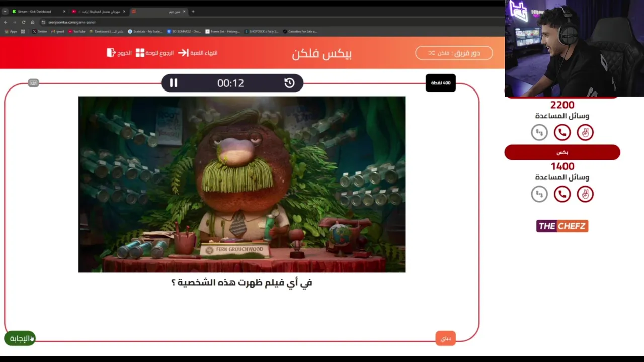The width and height of the screenshot is (644, 362).
Task: Open the Dashboard bookmark
Action: [106, 31]
